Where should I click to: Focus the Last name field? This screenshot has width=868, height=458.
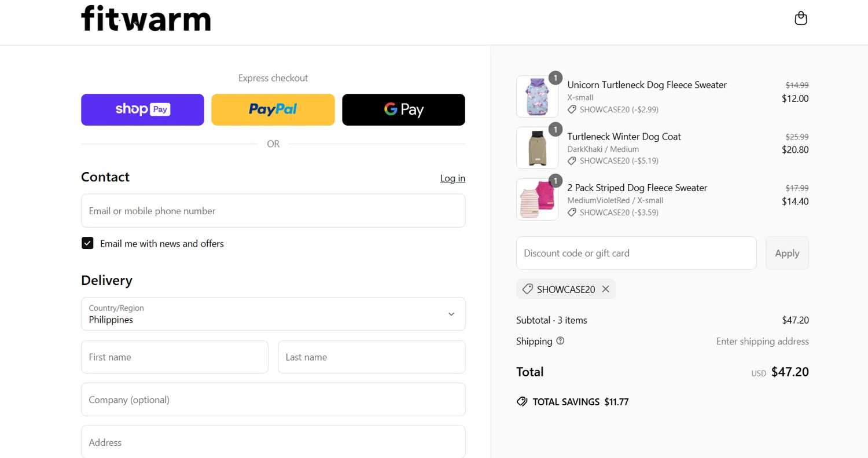(372, 357)
